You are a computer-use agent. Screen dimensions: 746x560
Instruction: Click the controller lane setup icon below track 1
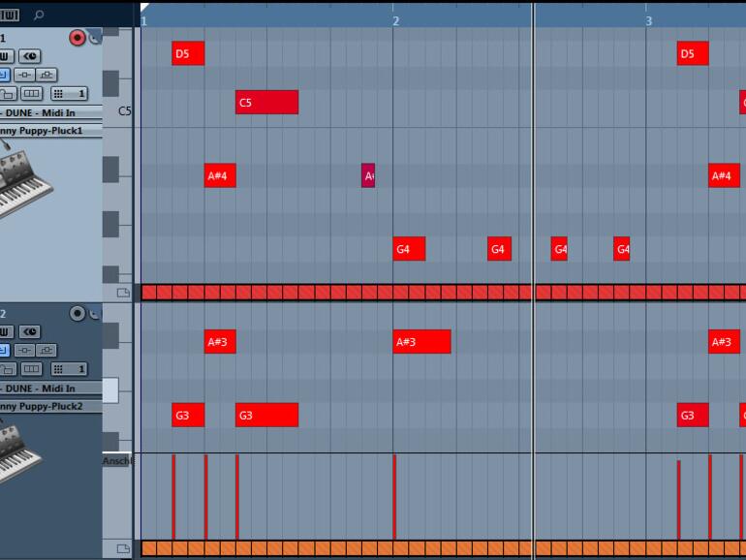click(x=123, y=293)
